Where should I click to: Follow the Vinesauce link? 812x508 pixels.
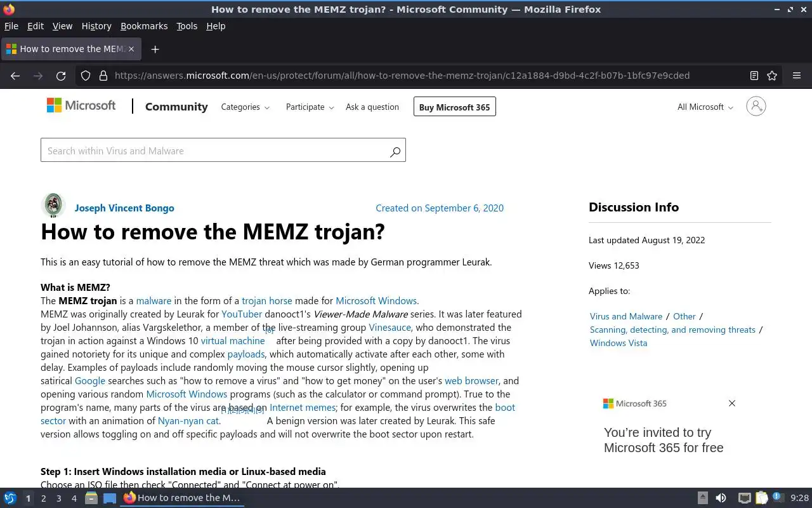click(x=390, y=327)
